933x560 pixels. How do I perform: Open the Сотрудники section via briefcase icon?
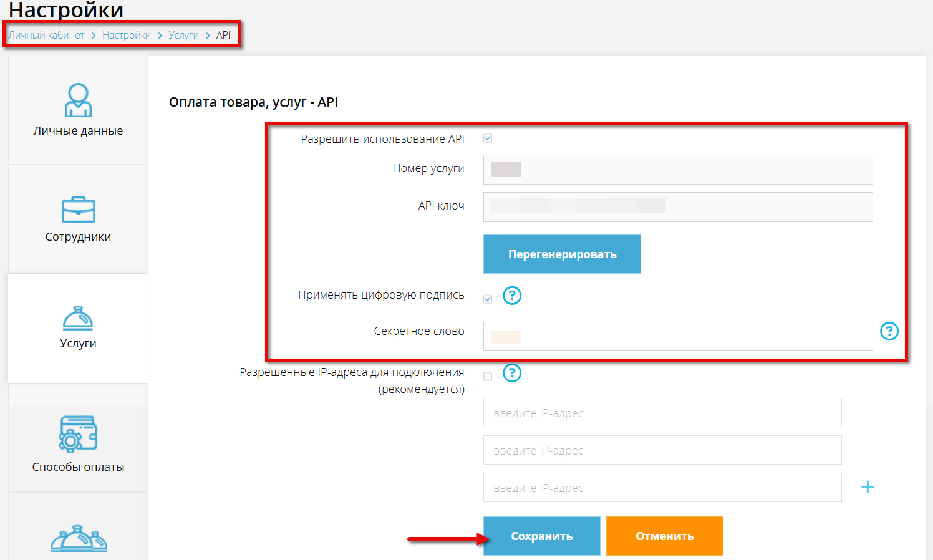(77, 210)
